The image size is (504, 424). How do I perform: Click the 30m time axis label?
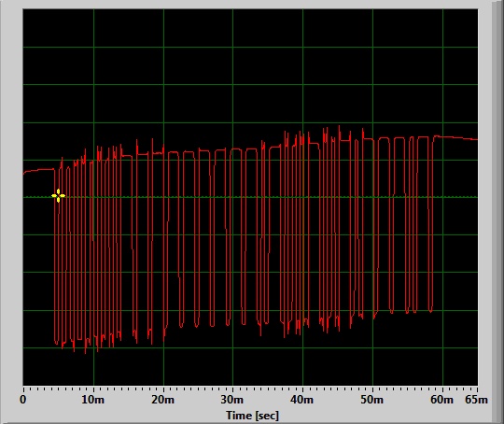tap(232, 400)
